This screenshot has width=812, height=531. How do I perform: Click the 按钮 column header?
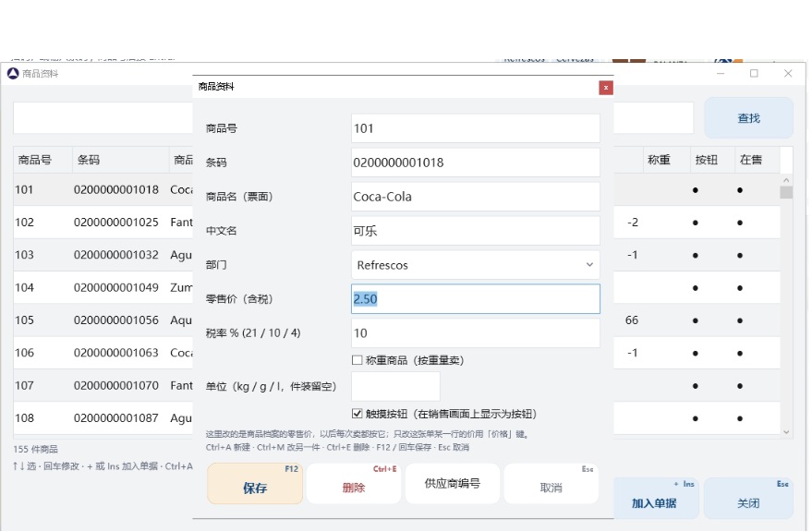click(712, 160)
